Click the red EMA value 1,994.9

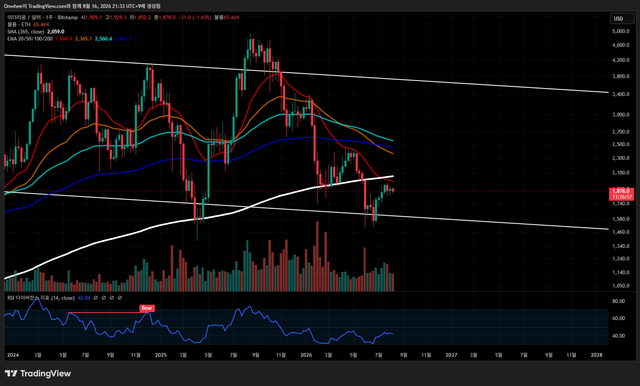(x=64, y=38)
